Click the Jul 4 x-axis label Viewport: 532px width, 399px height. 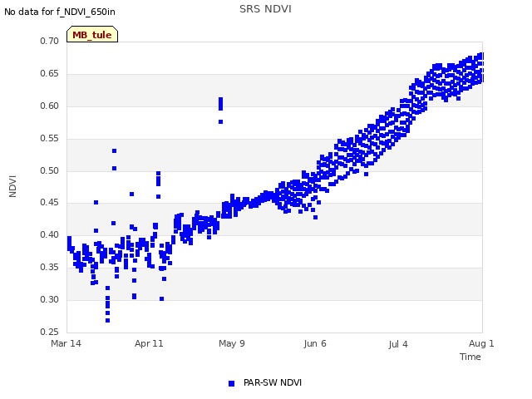click(398, 344)
